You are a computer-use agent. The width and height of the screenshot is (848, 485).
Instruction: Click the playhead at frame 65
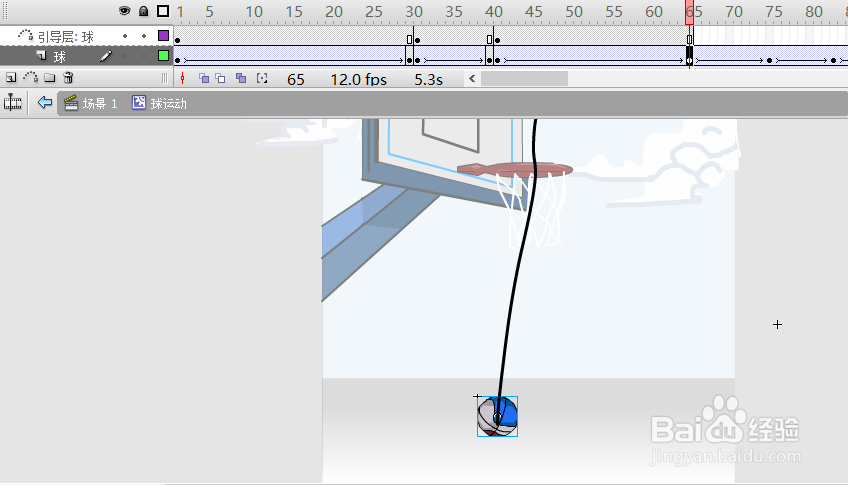click(x=690, y=12)
